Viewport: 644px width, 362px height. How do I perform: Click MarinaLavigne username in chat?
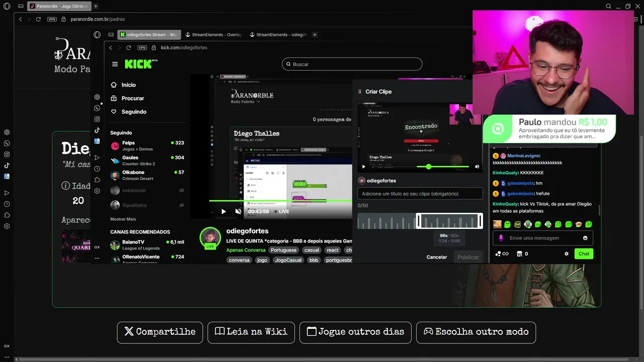(x=523, y=156)
